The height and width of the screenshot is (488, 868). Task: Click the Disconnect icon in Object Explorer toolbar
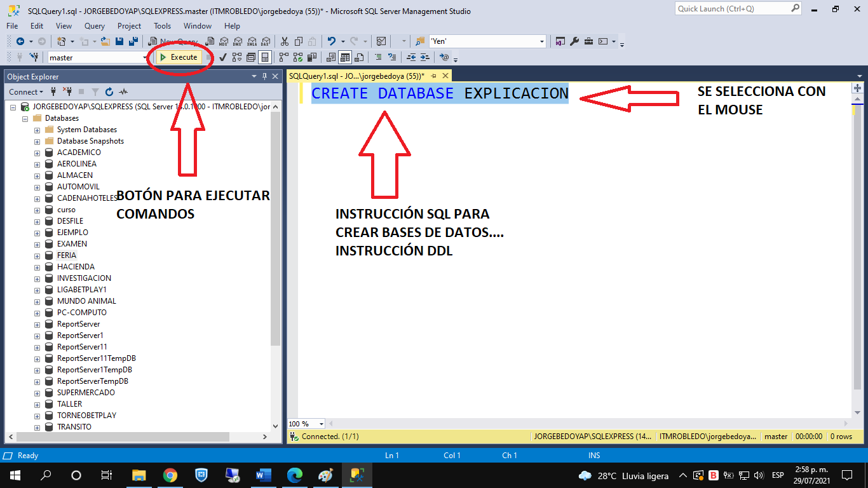[x=67, y=91]
